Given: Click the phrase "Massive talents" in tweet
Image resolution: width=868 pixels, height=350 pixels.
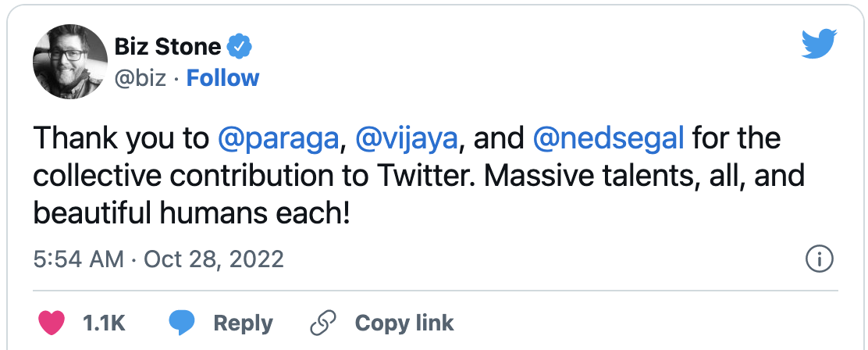Looking at the screenshot, I should [x=576, y=176].
